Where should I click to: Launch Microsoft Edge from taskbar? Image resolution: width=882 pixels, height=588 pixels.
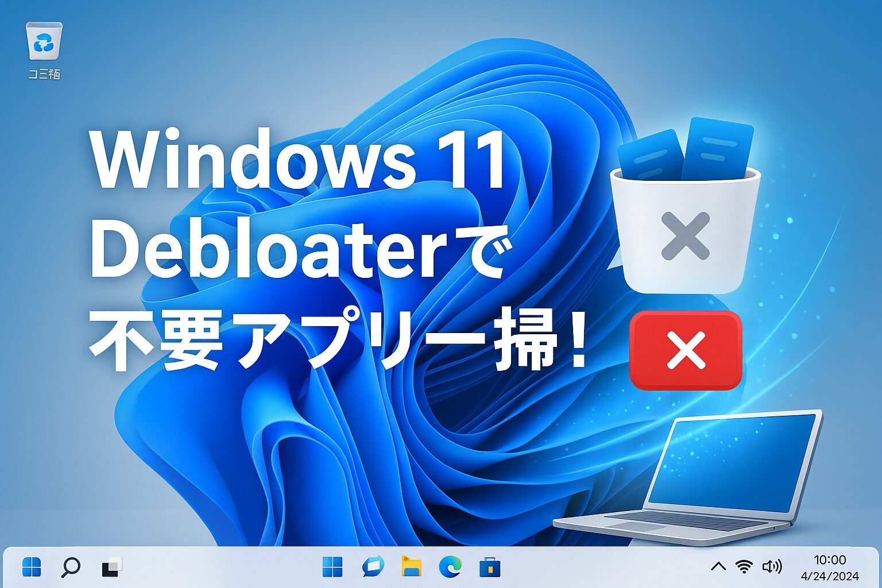[450, 567]
